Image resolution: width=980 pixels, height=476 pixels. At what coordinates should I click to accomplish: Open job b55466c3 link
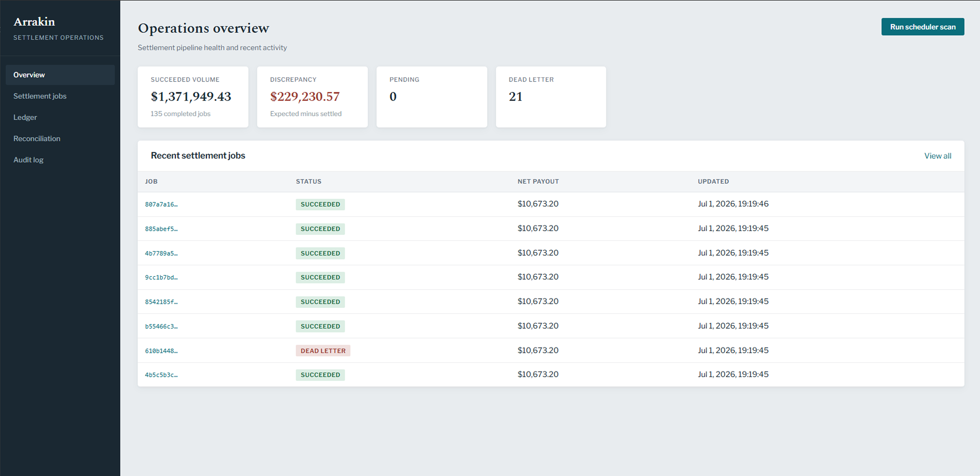click(161, 326)
